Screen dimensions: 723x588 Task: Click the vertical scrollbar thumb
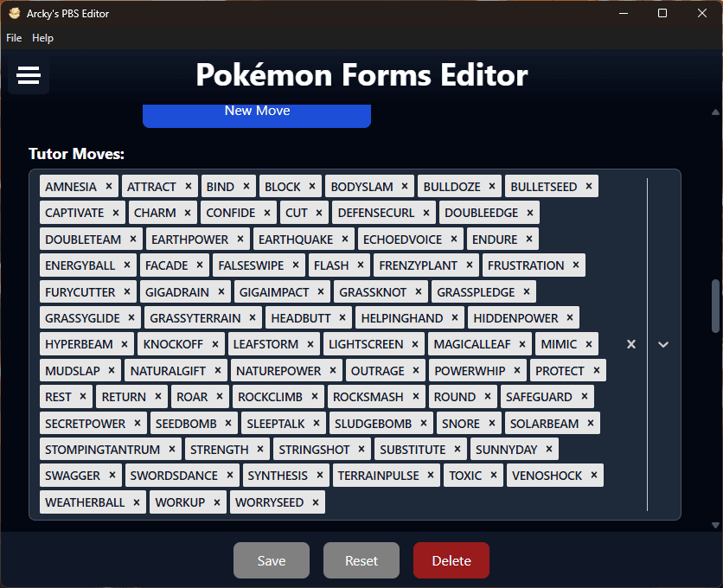pos(715,306)
